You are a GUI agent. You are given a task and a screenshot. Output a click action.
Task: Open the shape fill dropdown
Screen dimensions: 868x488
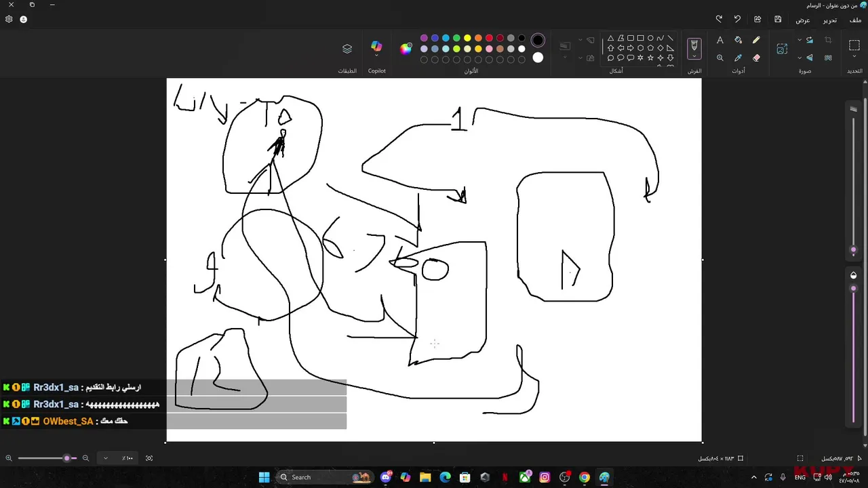click(580, 58)
